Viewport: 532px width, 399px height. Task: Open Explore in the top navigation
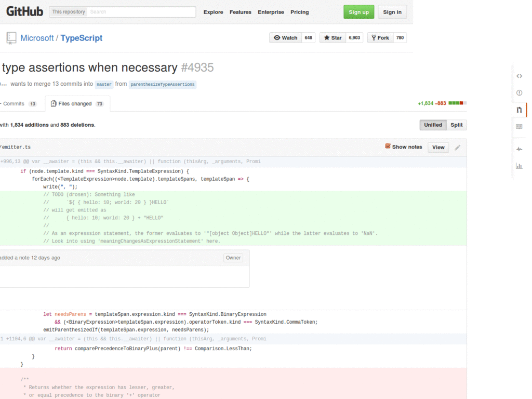213,12
